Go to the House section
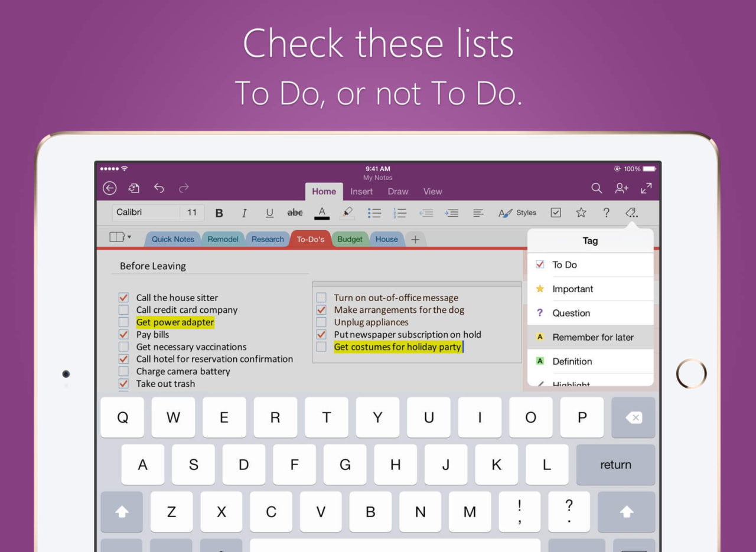756x552 pixels. pos(387,239)
